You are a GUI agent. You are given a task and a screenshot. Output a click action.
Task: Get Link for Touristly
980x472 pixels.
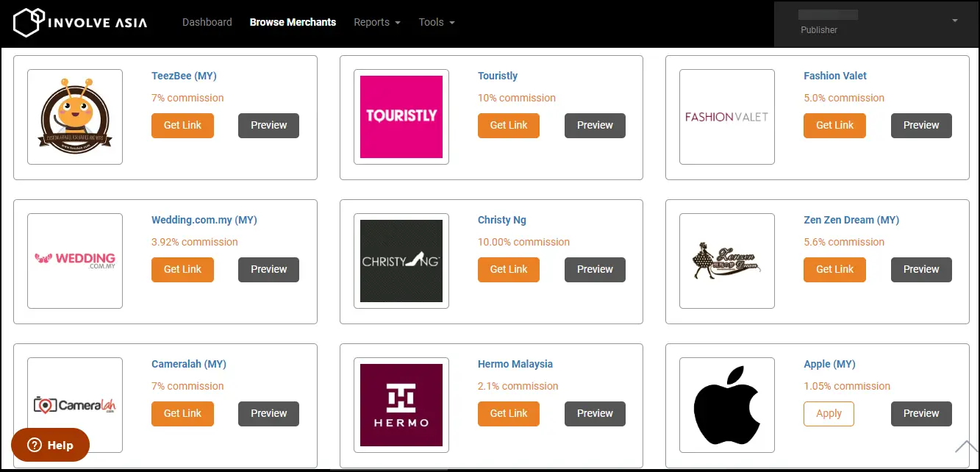[x=509, y=125]
